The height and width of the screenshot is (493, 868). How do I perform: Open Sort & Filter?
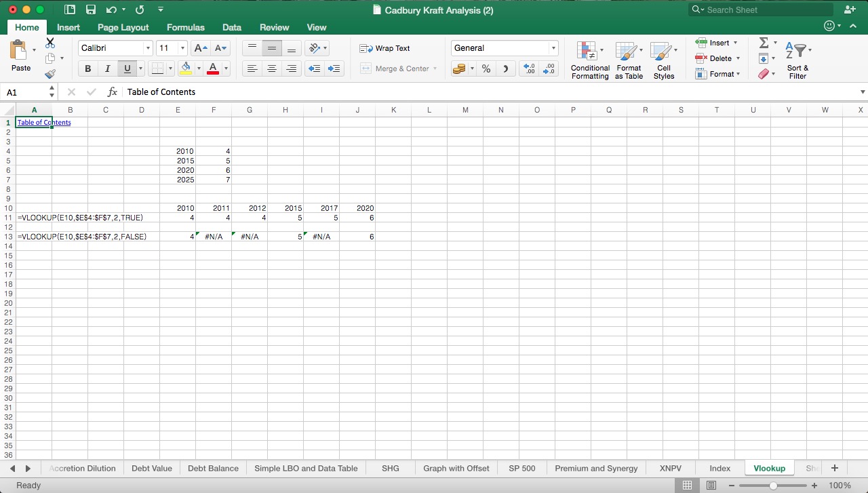(797, 60)
